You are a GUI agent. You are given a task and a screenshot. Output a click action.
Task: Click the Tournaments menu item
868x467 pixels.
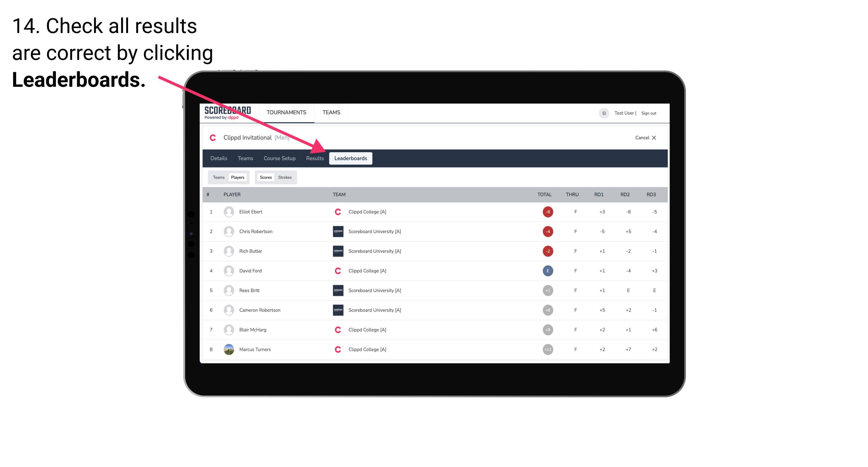(x=286, y=113)
